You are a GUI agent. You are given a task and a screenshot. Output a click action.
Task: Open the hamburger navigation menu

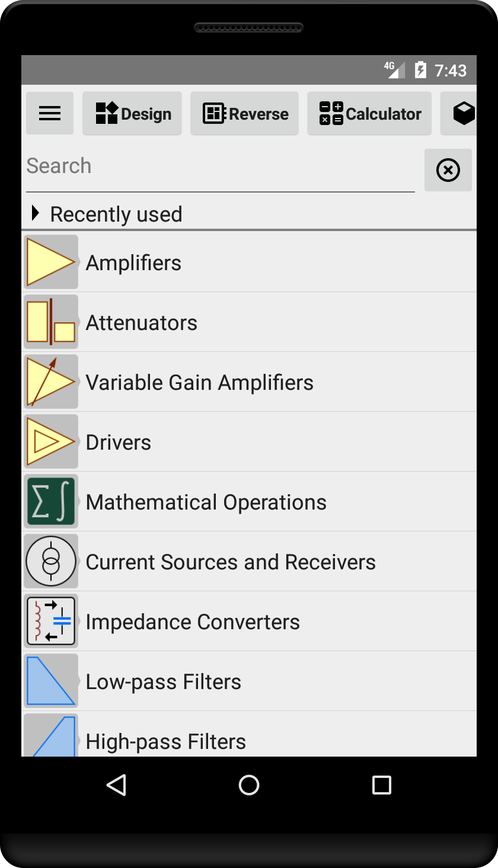[50, 113]
